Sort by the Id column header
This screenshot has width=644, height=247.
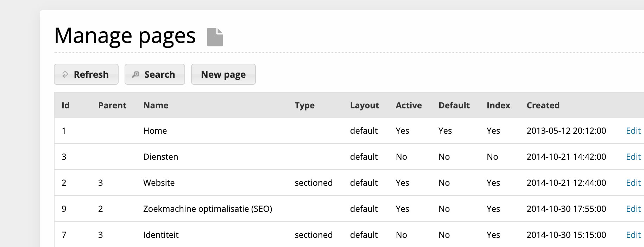[x=65, y=105]
